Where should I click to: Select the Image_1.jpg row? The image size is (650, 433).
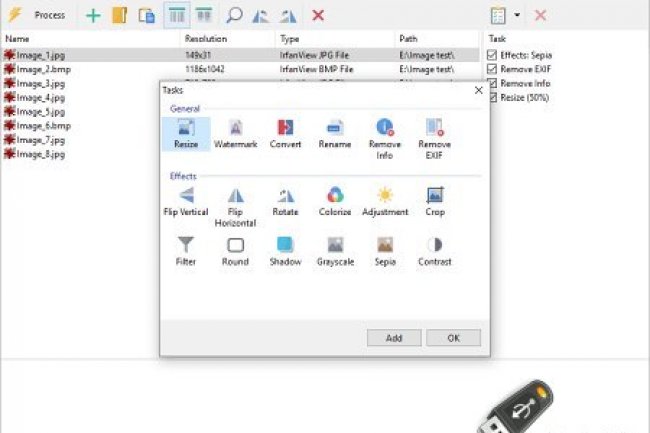pos(240,55)
